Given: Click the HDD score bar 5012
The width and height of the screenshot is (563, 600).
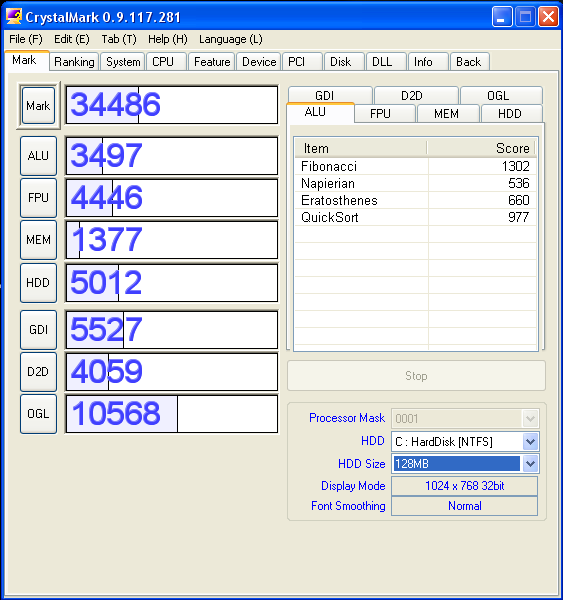Looking at the screenshot, I should point(172,283).
